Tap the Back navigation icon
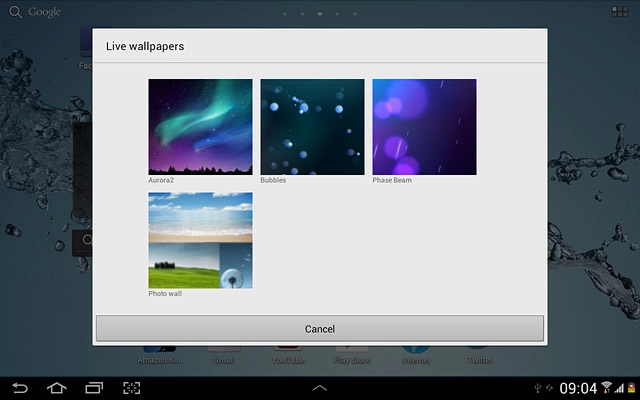 click(x=15, y=387)
